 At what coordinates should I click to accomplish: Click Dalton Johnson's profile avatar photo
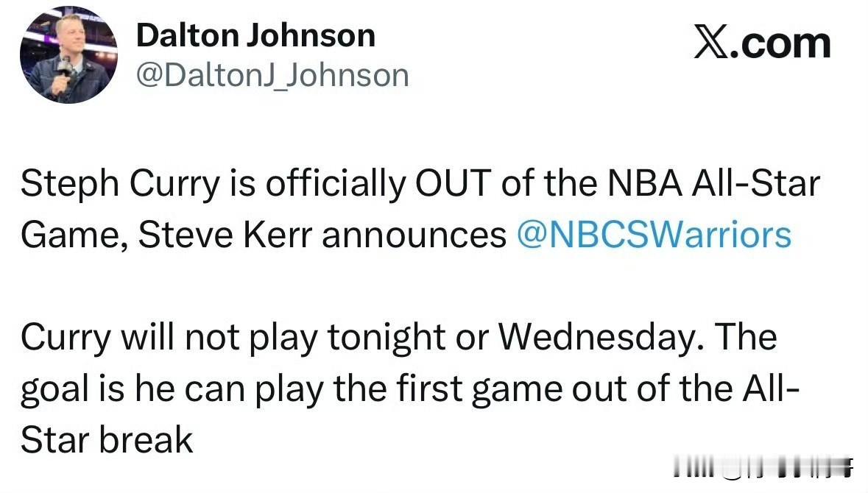click(x=68, y=55)
